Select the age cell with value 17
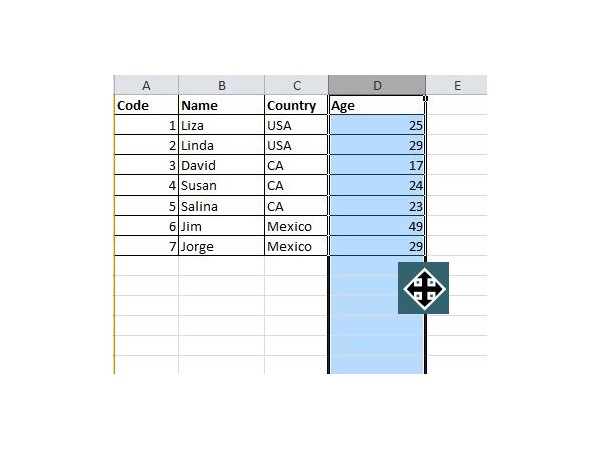This screenshot has height=450, width=600. point(377,165)
